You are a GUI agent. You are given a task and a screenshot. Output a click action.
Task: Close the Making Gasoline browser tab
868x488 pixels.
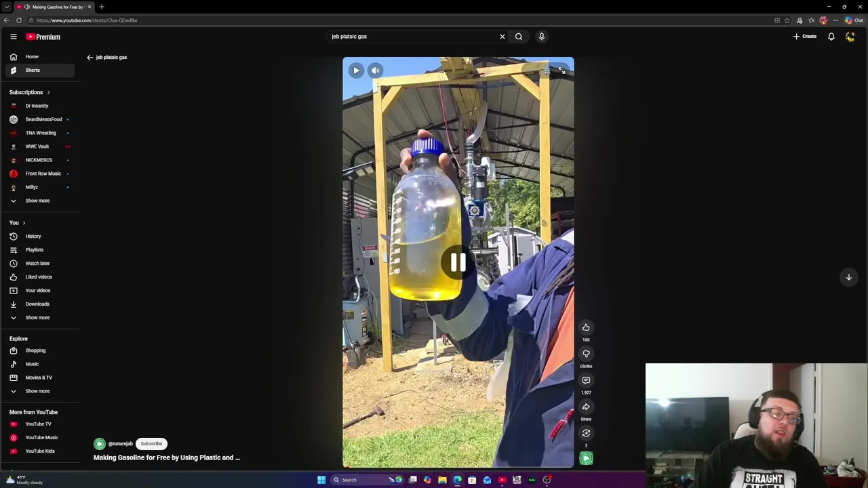[x=89, y=7]
